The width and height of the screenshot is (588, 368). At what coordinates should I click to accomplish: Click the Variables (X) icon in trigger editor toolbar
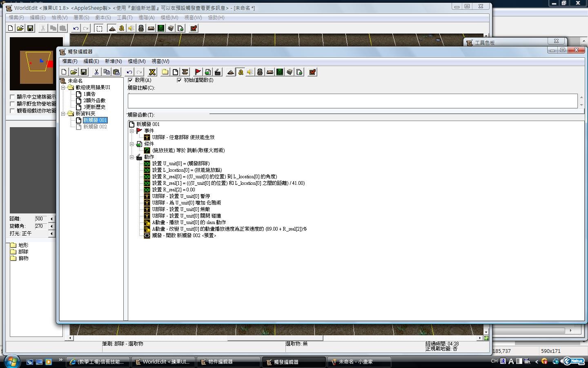click(x=152, y=72)
